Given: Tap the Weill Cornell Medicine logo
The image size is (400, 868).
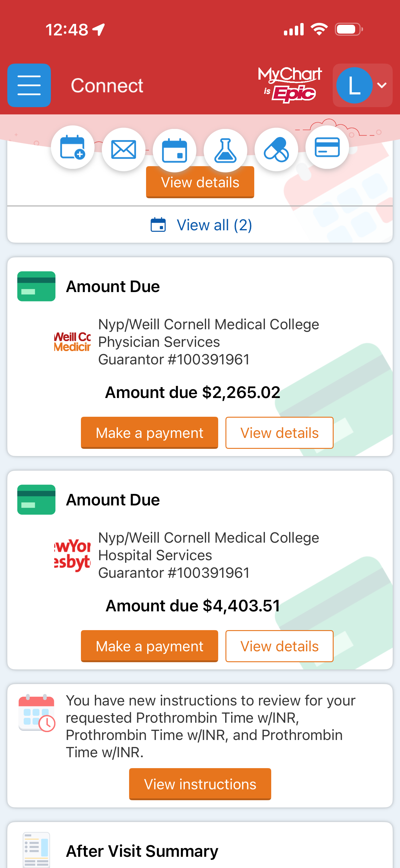Looking at the screenshot, I should pos(72,342).
